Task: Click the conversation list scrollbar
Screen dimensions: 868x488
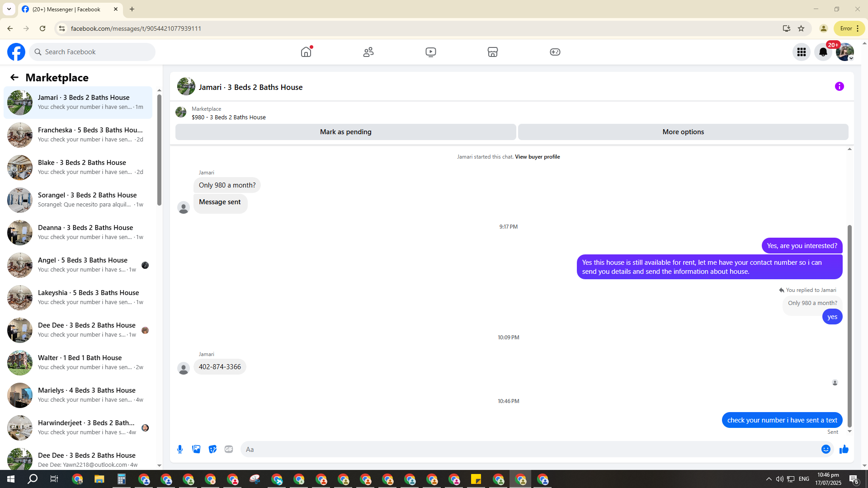Action: coord(159,149)
